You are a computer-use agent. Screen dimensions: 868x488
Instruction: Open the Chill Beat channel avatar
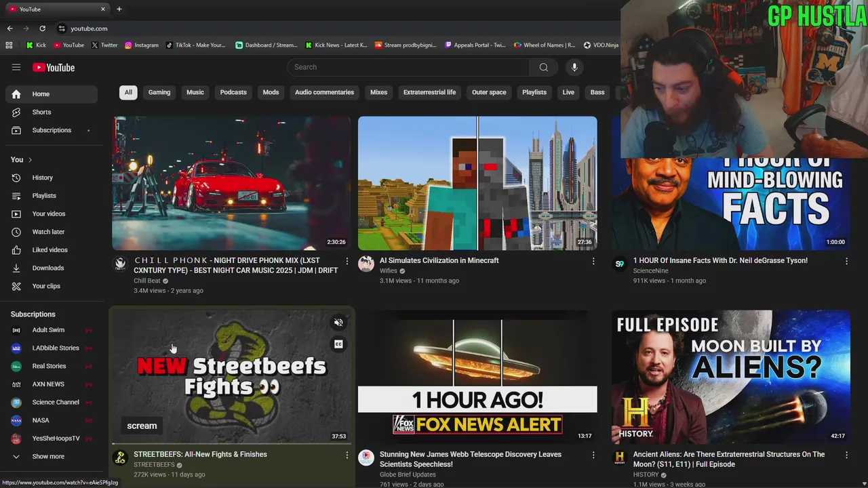pos(120,264)
